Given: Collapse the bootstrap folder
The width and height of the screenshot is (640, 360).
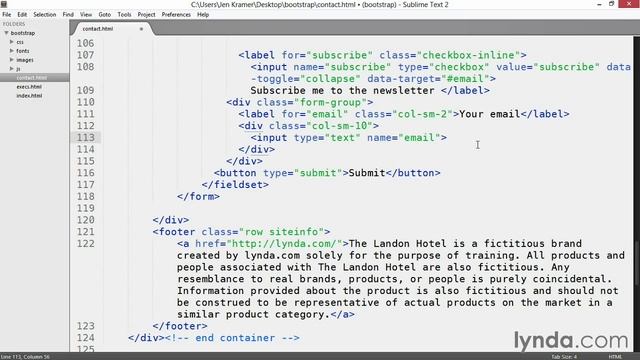Looking at the screenshot, I should click(x=6, y=33).
